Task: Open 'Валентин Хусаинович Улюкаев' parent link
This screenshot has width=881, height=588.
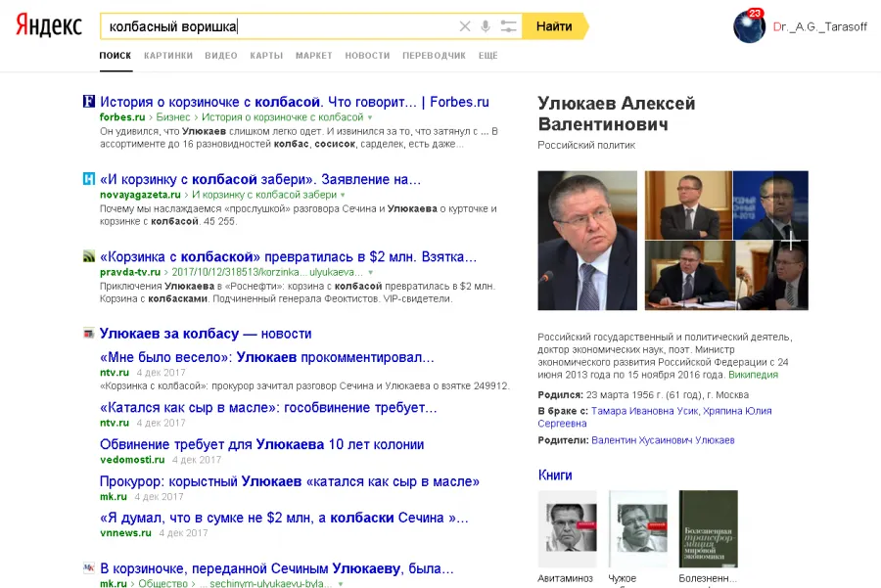Action: coord(663,440)
